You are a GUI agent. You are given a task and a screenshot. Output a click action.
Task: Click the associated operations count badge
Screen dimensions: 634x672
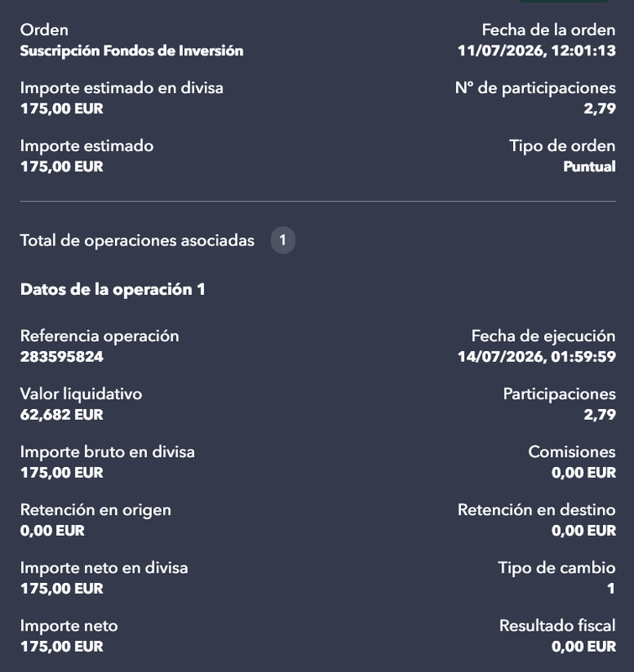click(283, 240)
